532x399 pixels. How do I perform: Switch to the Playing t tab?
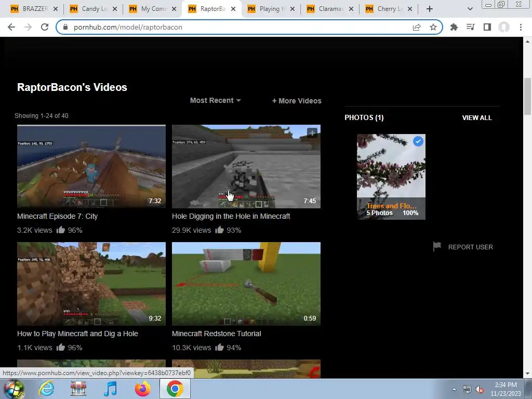pyautogui.click(x=271, y=9)
